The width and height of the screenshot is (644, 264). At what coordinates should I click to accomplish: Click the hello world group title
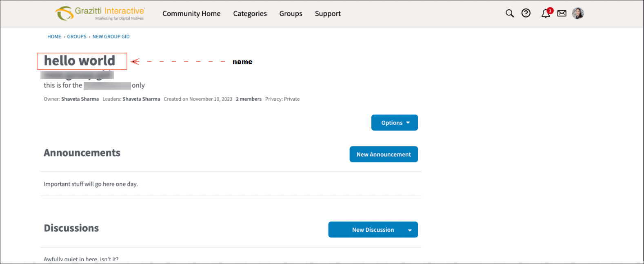(x=80, y=61)
